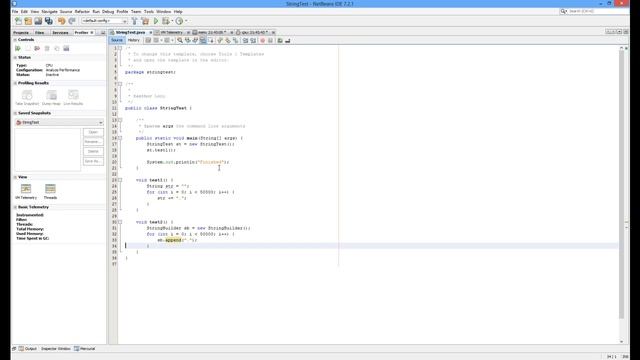Click the Profile Project clock icon
The image size is (640, 360).
179,21
